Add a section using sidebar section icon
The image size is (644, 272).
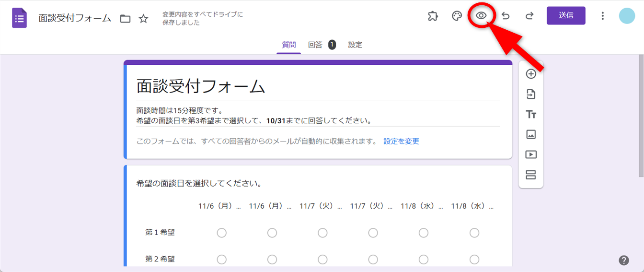point(531,175)
